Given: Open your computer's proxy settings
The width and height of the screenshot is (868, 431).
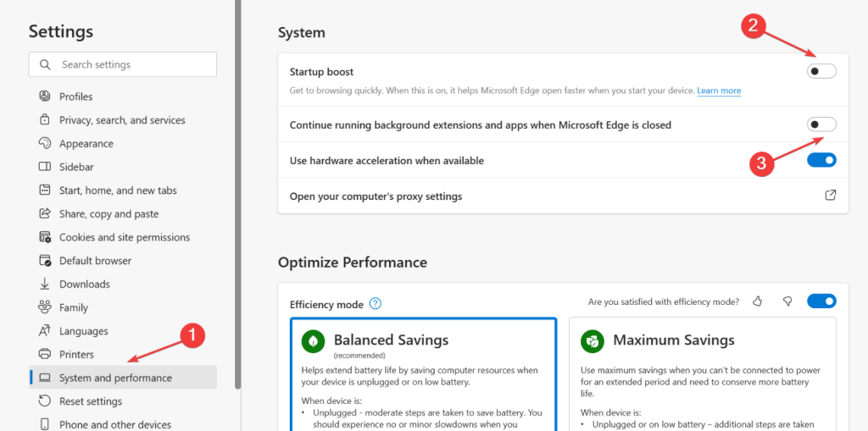Looking at the screenshot, I should [x=376, y=196].
